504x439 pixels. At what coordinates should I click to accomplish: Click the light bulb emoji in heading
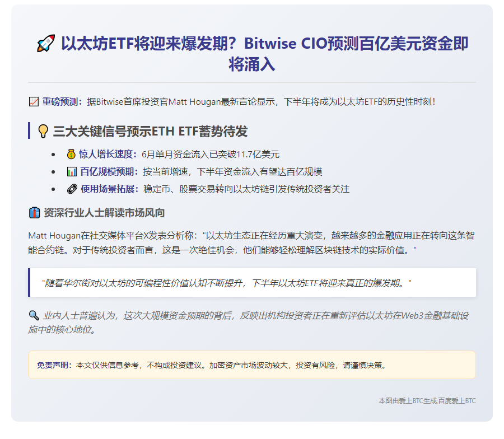tap(43, 131)
